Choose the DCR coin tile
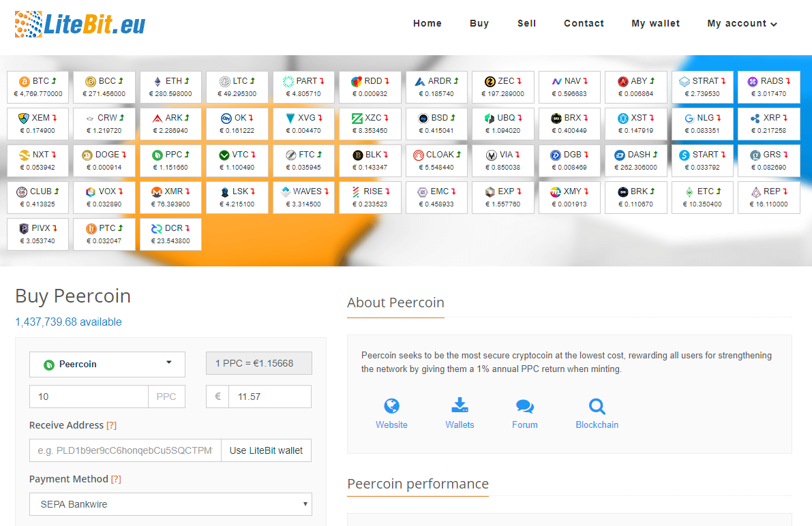812x526 pixels. pyautogui.click(x=170, y=234)
